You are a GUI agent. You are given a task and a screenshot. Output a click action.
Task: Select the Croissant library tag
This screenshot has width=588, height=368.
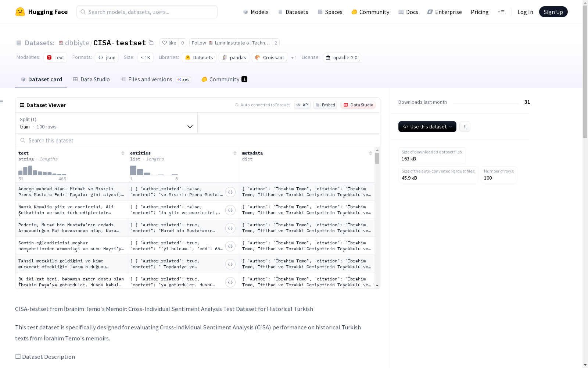pos(270,57)
